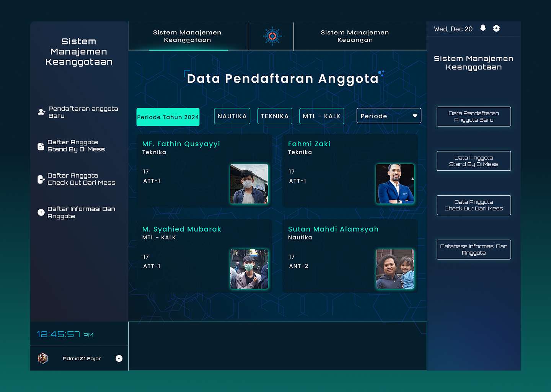Click the check-out icon beside Daftar Anggota Check Out
551x392 pixels.
[41, 180]
